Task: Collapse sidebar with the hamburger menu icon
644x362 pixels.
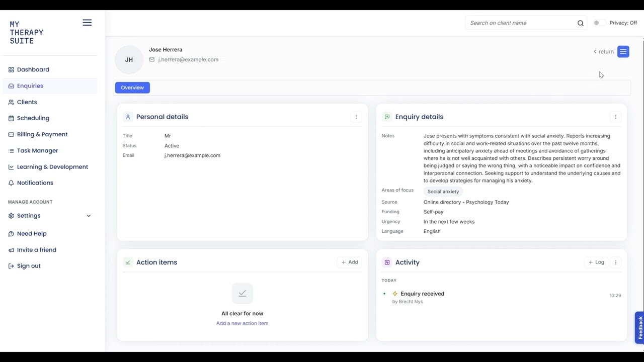Action: [87, 23]
